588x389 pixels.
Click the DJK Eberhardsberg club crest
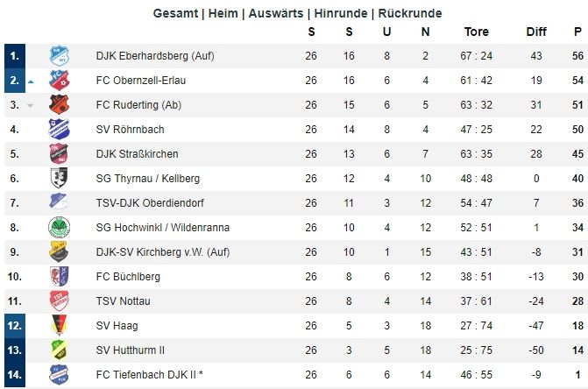60,56
